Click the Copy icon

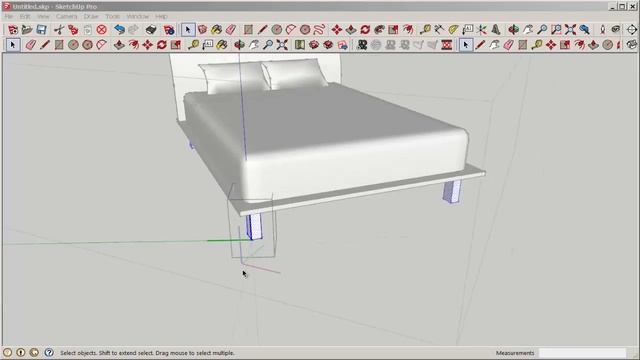pyautogui.click(x=73, y=29)
